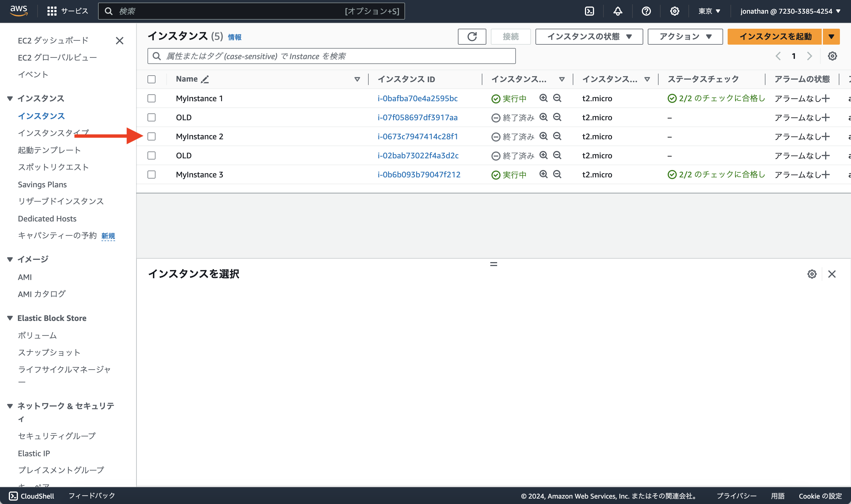Open CloudShell from the bottom status bar
Image resolution: width=851 pixels, height=504 pixels.
pyautogui.click(x=31, y=496)
